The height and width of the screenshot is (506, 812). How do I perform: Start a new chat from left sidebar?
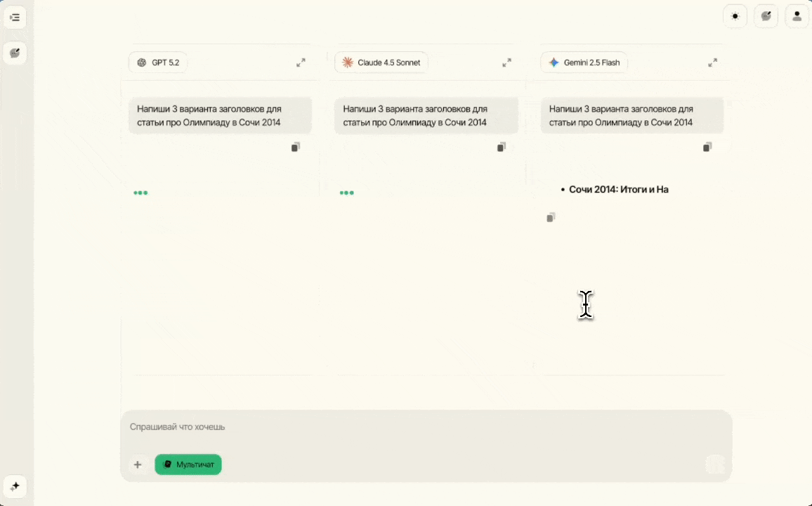[15, 53]
